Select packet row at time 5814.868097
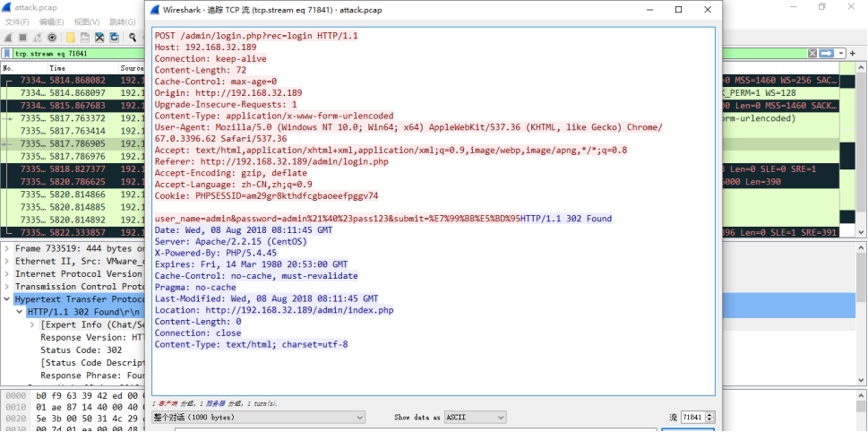 pos(73,93)
